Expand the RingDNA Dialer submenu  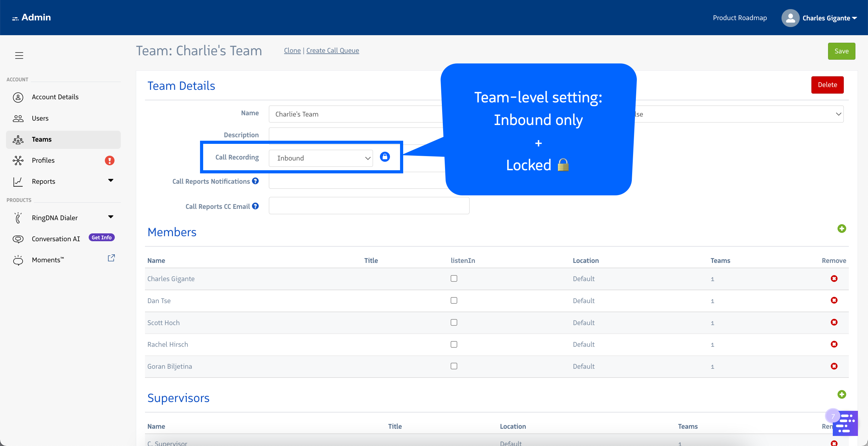coord(110,217)
